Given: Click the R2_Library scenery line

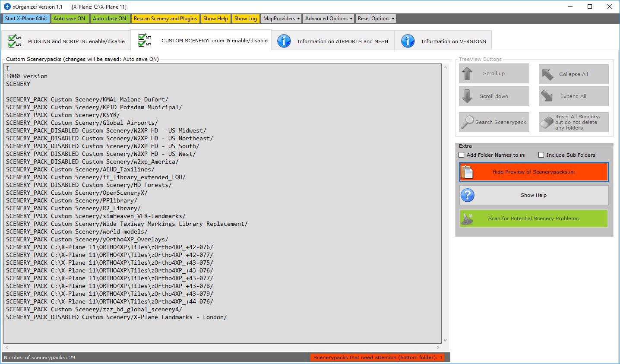Looking at the screenshot, I should (73, 208).
